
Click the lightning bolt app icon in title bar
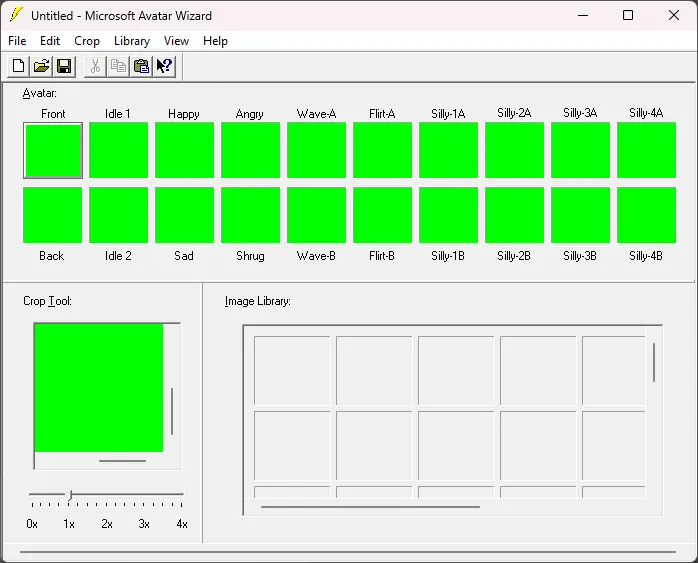click(x=16, y=15)
